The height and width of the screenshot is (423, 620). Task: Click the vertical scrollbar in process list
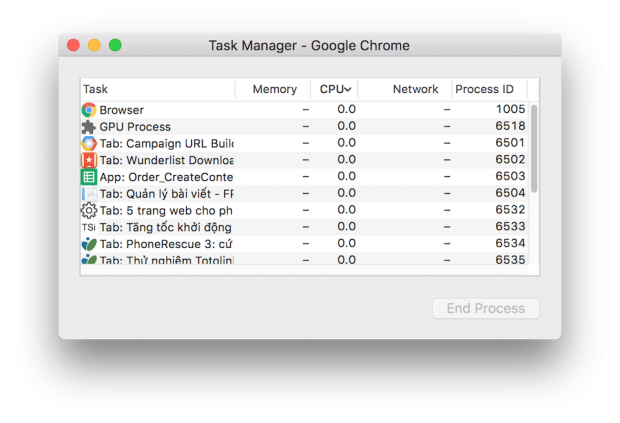point(534,148)
